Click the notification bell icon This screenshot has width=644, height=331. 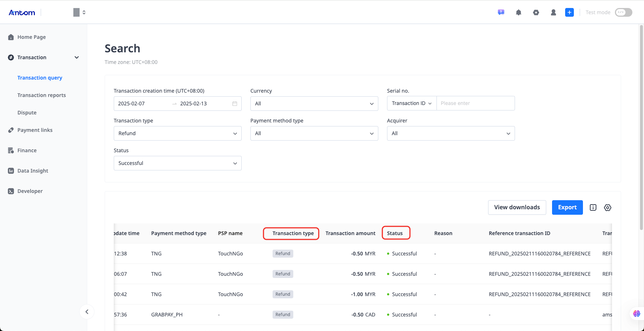tap(519, 12)
